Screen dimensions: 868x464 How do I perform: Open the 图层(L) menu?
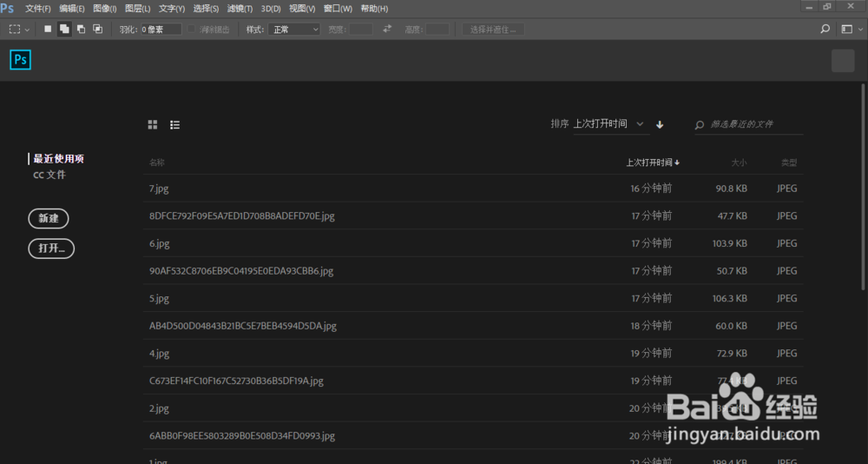click(138, 9)
